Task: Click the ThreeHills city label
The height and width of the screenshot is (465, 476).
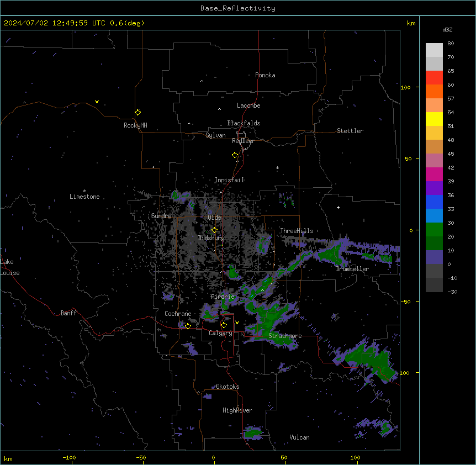Action: point(297,231)
